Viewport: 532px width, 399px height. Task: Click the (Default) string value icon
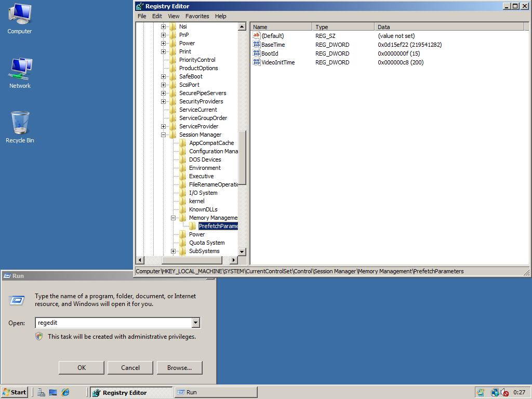point(257,36)
